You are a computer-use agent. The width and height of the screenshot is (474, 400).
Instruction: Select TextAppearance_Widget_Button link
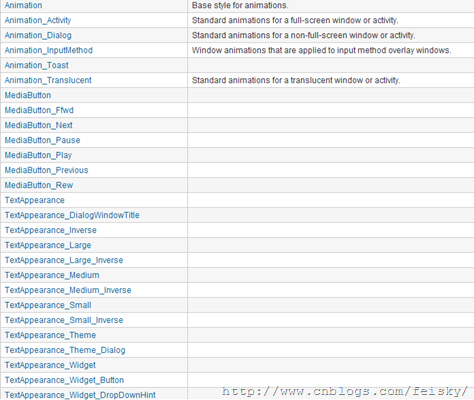click(x=64, y=380)
